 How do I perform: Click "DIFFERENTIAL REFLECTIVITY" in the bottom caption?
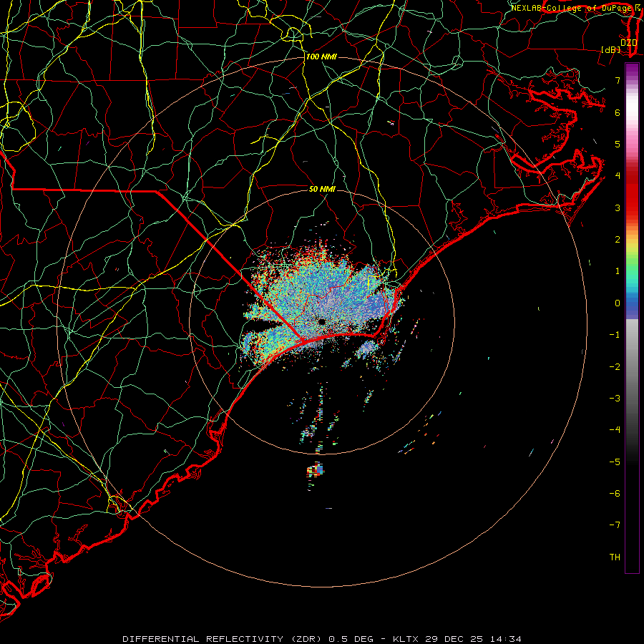coord(203,639)
